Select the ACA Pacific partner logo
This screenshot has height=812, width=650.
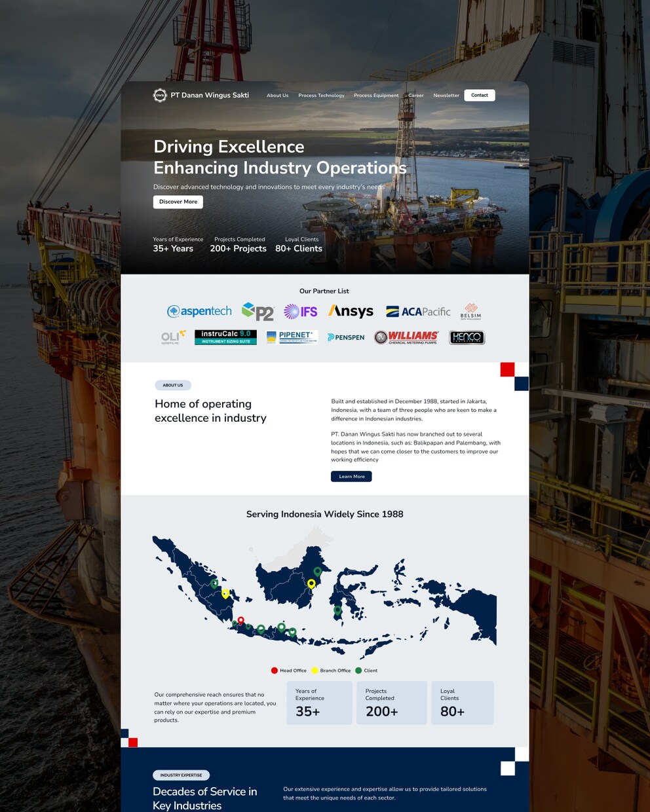(x=418, y=312)
